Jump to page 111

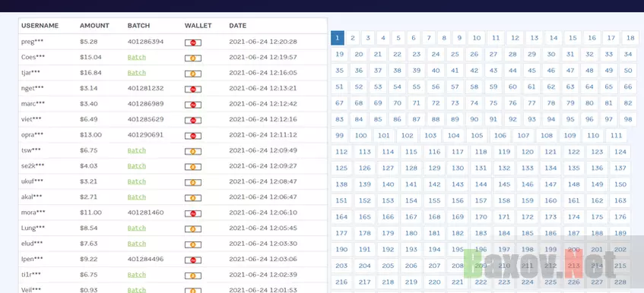(616, 136)
